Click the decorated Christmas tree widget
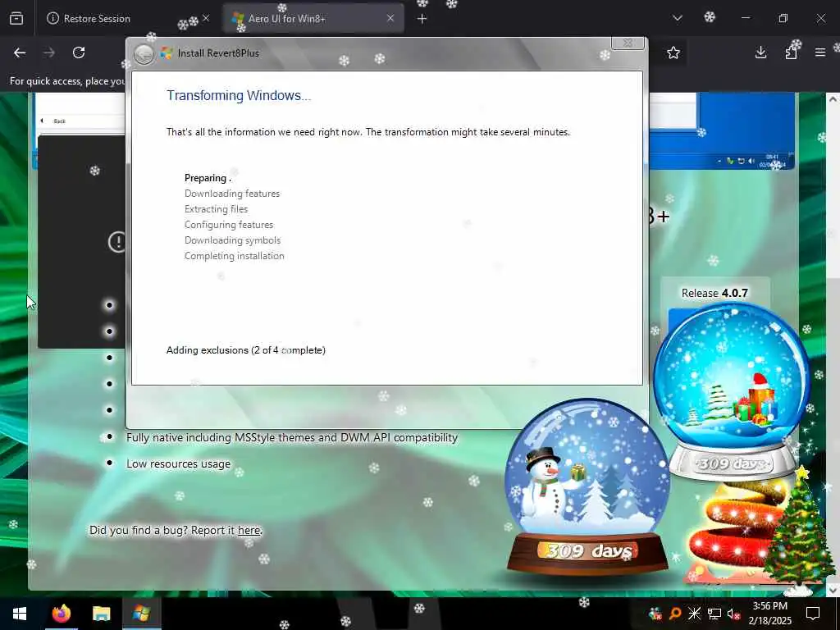The image size is (840, 630). coord(797,532)
